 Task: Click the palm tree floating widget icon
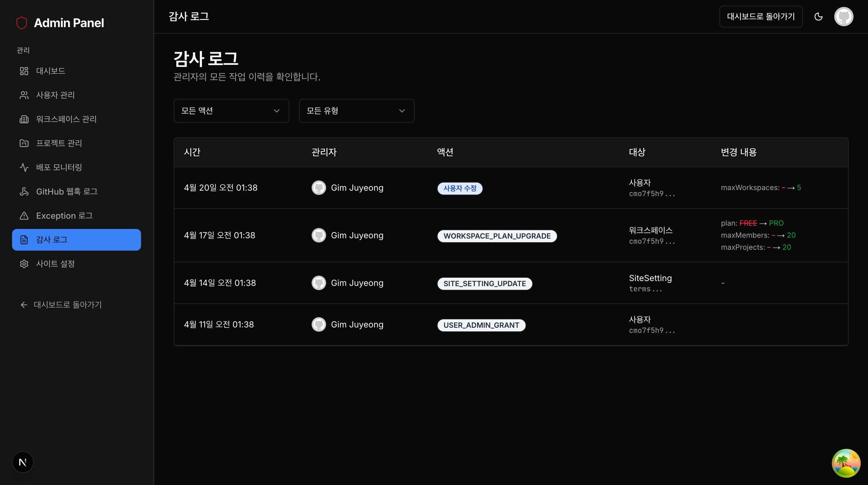pos(846,463)
